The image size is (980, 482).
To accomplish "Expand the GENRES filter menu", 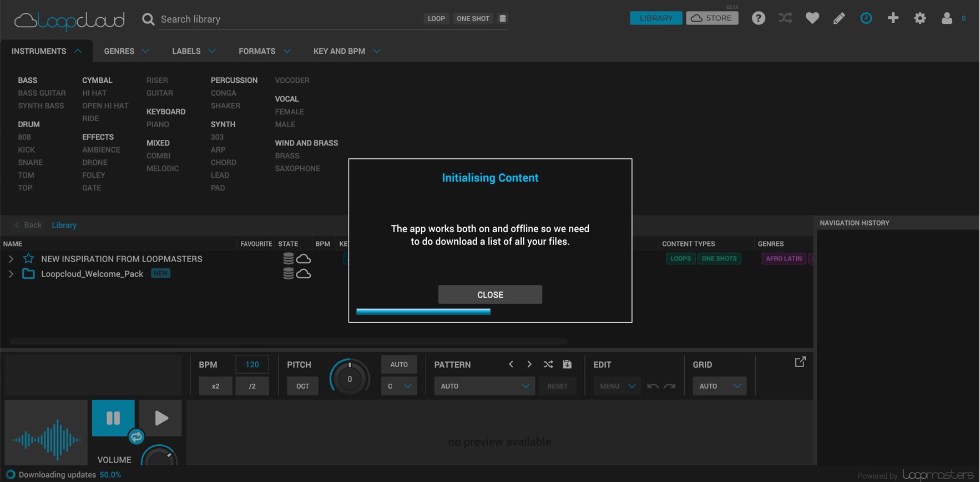I will 127,51.
